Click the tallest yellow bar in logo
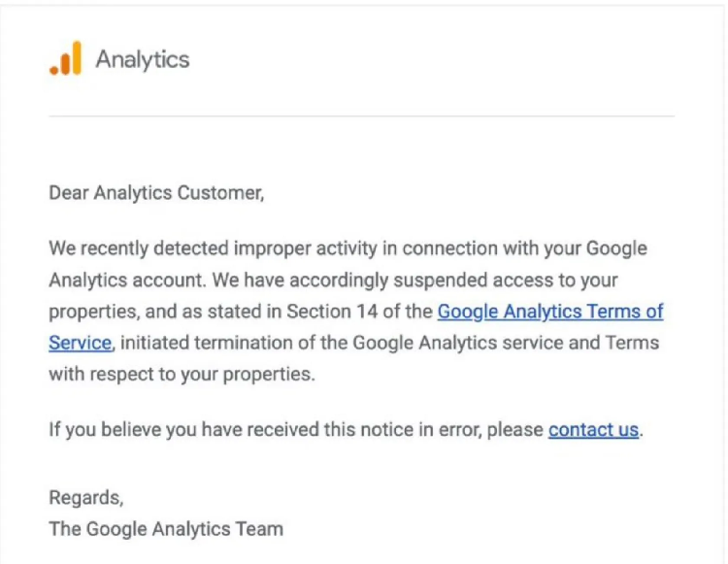The image size is (728, 564). (77, 58)
